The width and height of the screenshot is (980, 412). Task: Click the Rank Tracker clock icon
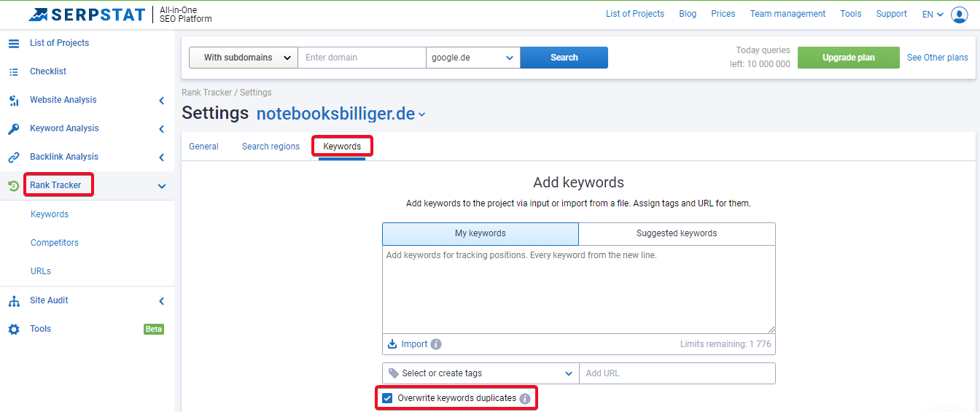(x=14, y=186)
